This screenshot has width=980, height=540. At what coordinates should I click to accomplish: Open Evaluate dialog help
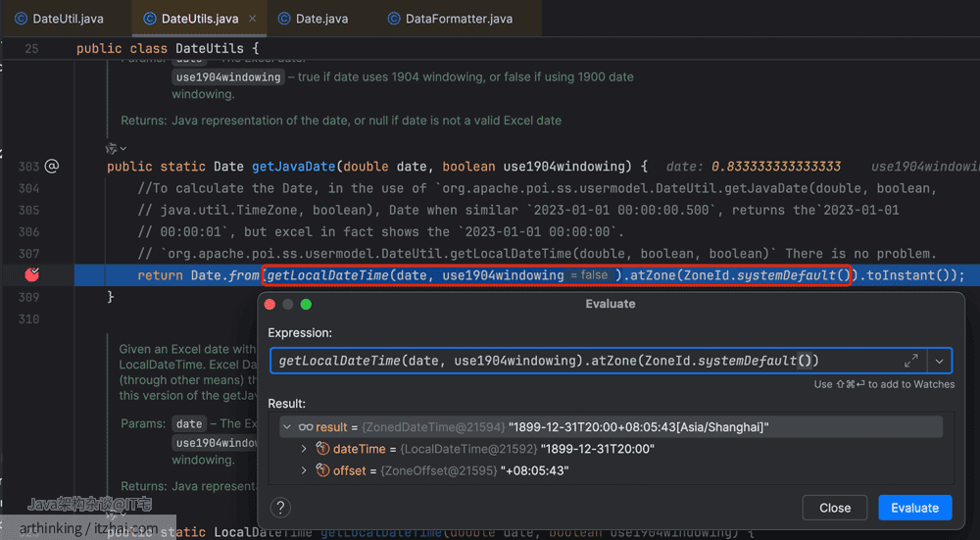point(280,508)
